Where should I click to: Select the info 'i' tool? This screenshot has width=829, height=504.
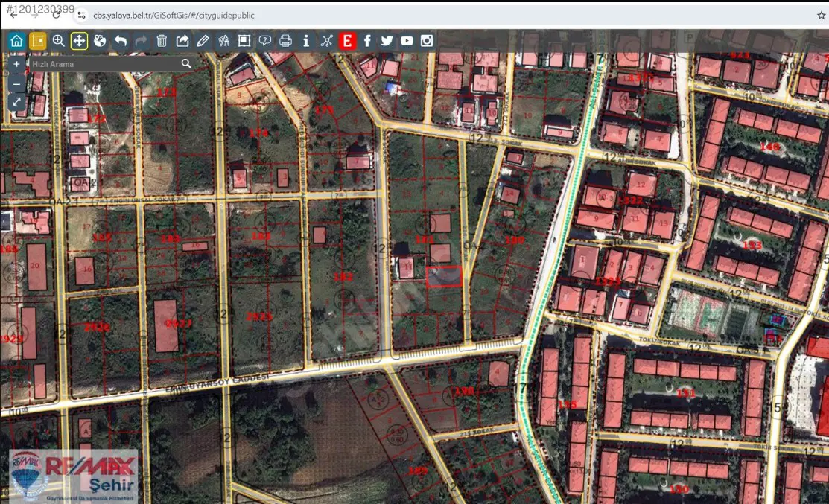click(x=306, y=41)
